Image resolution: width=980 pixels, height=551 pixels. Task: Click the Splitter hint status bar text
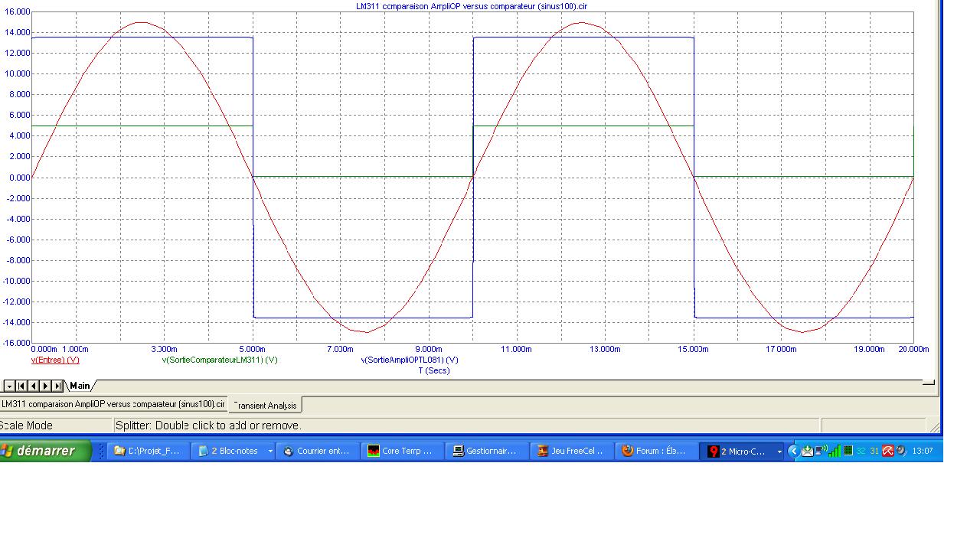click(208, 425)
